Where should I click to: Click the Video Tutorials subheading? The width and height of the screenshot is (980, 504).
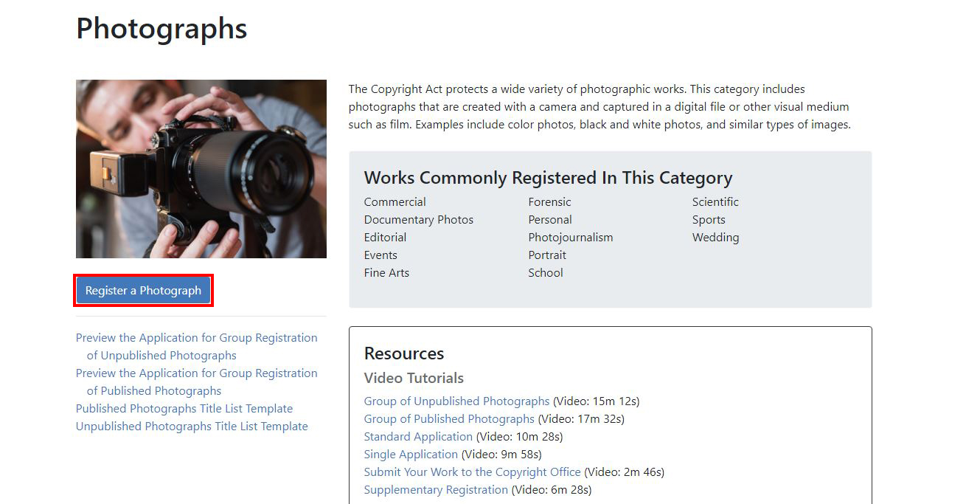414,378
